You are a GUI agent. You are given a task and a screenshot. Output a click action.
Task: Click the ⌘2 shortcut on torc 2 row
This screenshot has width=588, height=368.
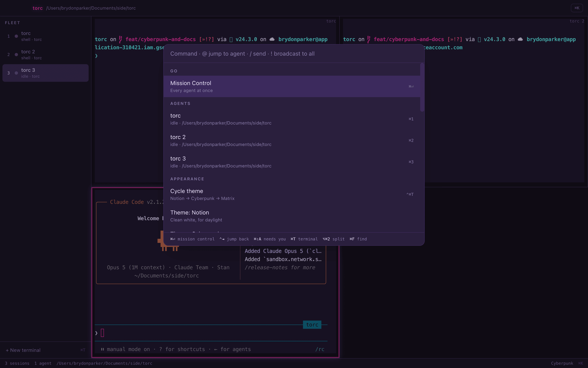(x=411, y=140)
